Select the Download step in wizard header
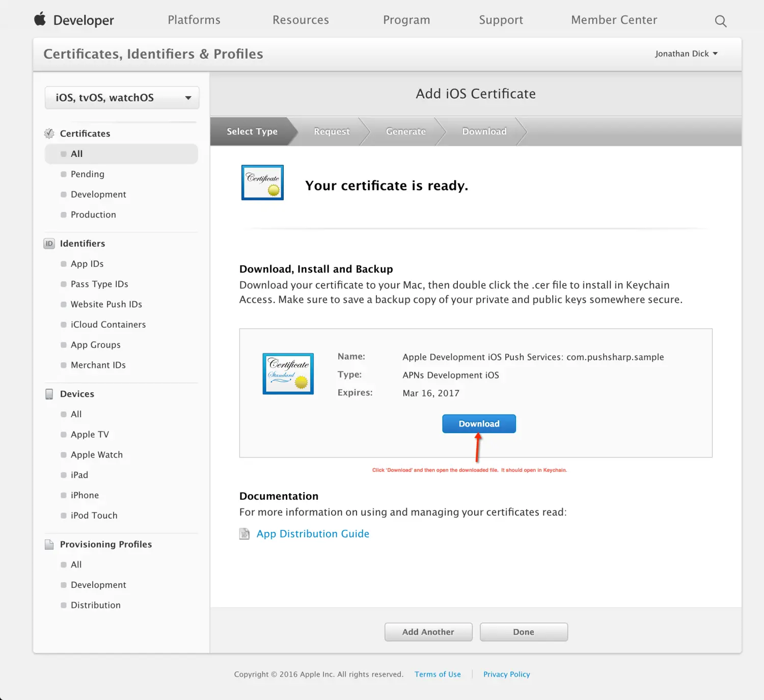The image size is (764, 700). [x=484, y=131]
